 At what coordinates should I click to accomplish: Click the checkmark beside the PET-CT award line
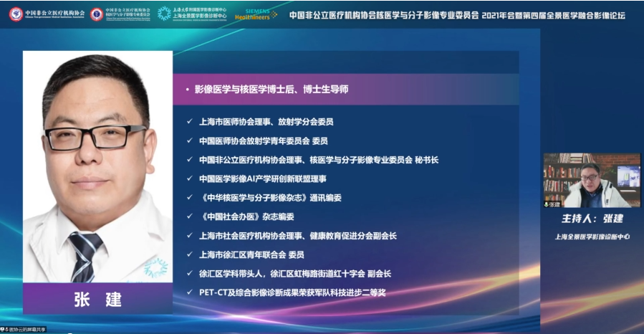tap(189, 292)
